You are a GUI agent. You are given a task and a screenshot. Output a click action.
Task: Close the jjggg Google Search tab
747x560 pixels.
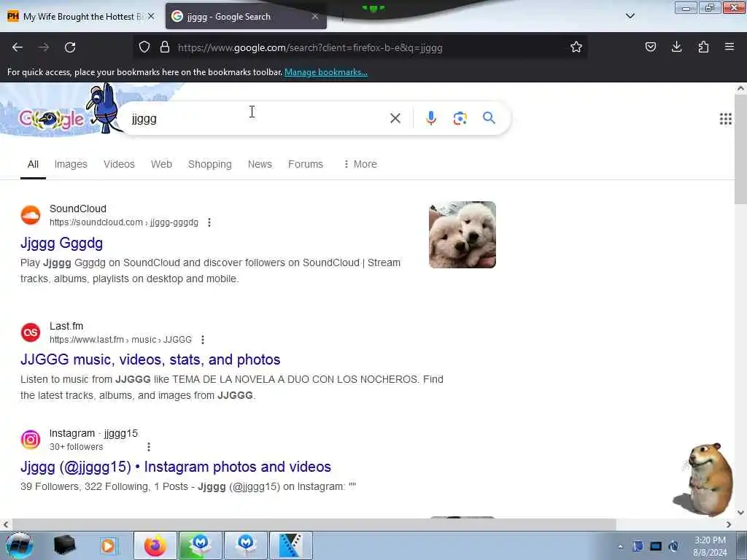(x=315, y=16)
